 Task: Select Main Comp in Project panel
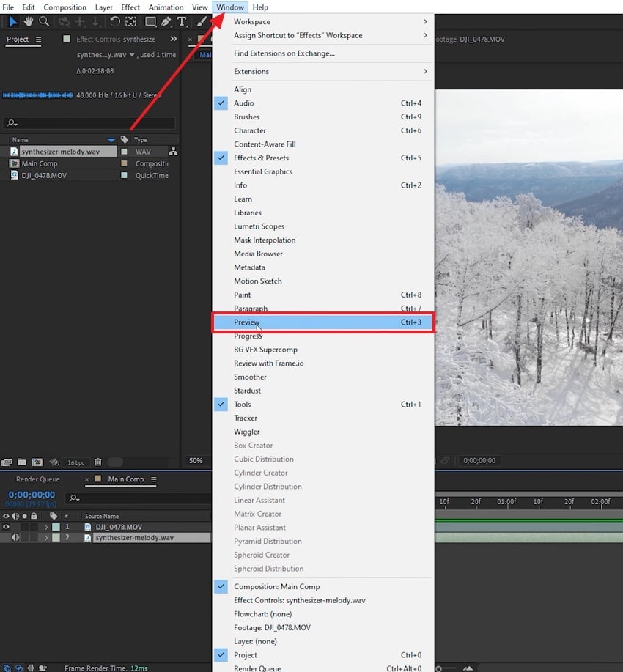click(40, 163)
